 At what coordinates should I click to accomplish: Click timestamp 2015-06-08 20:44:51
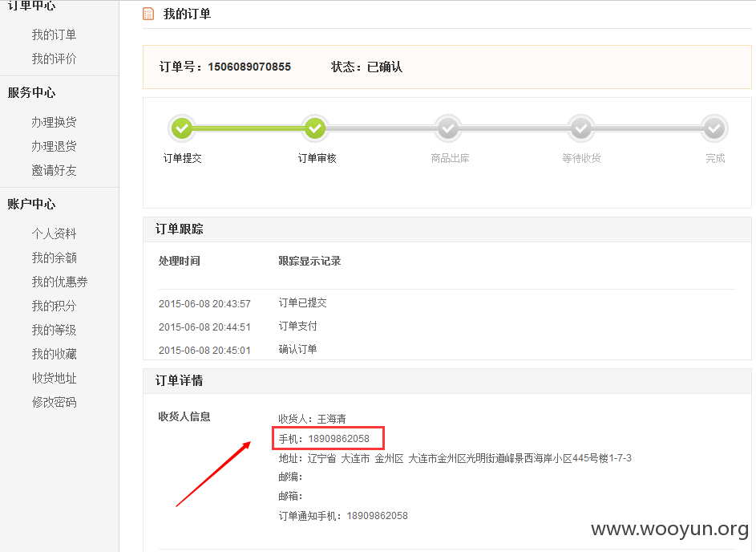(x=204, y=327)
